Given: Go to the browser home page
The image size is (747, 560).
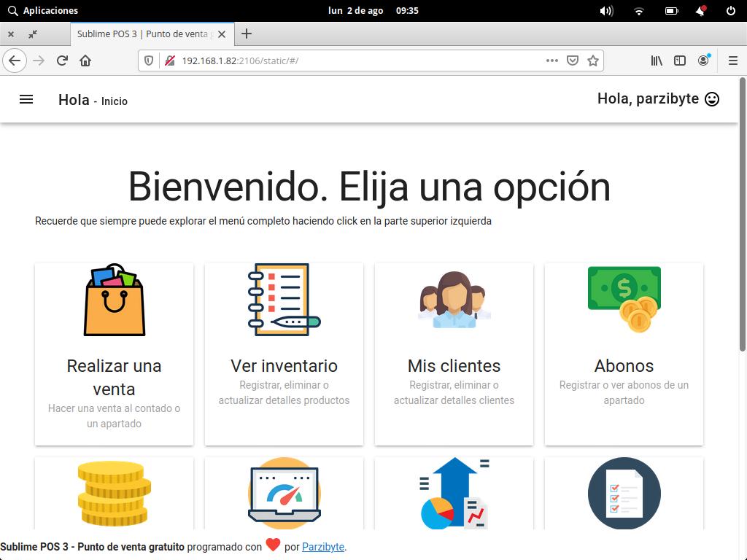Looking at the screenshot, I should point(85,61).
